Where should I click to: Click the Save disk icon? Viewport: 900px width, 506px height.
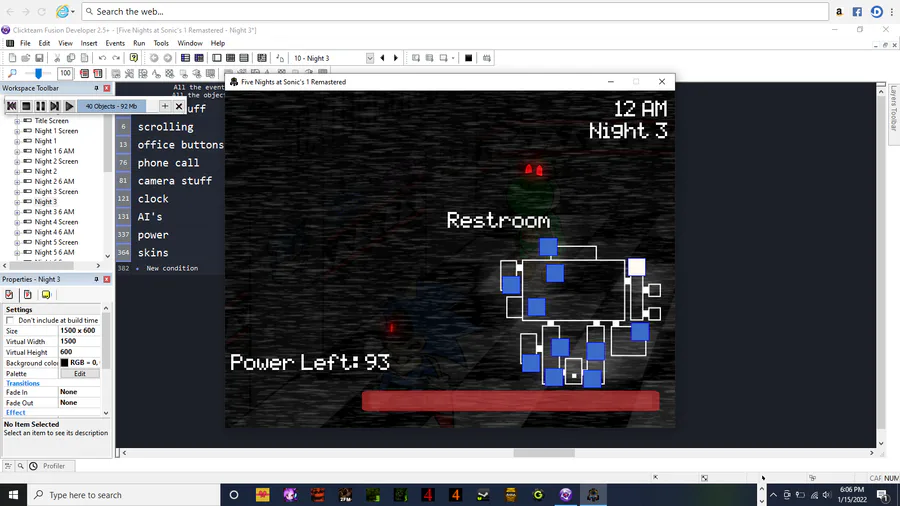point(40,58)
